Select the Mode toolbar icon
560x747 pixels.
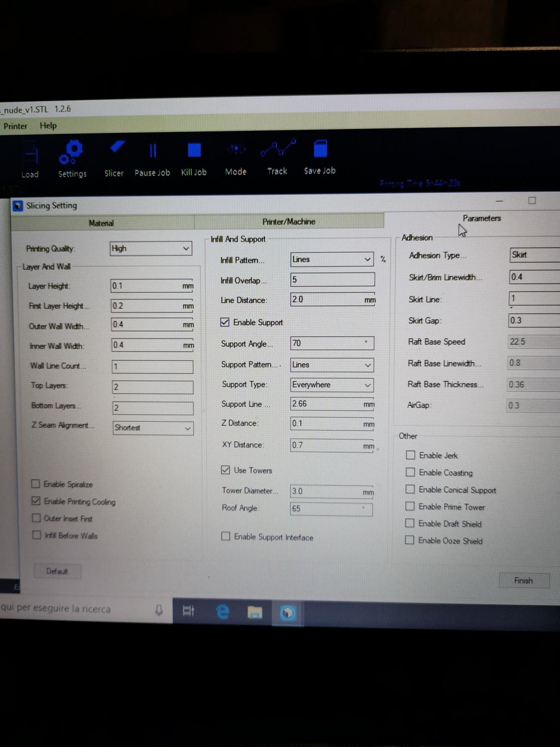[x=236, y=149]
